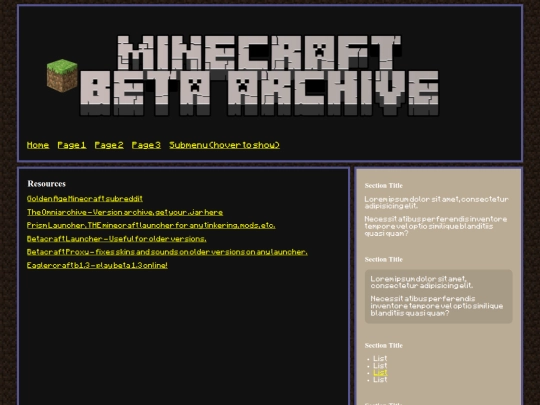Image resolution: width=540 pixels, height=405 pixels.
Task: Open The Omniarchive version archive link
Action: pos(125,212)
